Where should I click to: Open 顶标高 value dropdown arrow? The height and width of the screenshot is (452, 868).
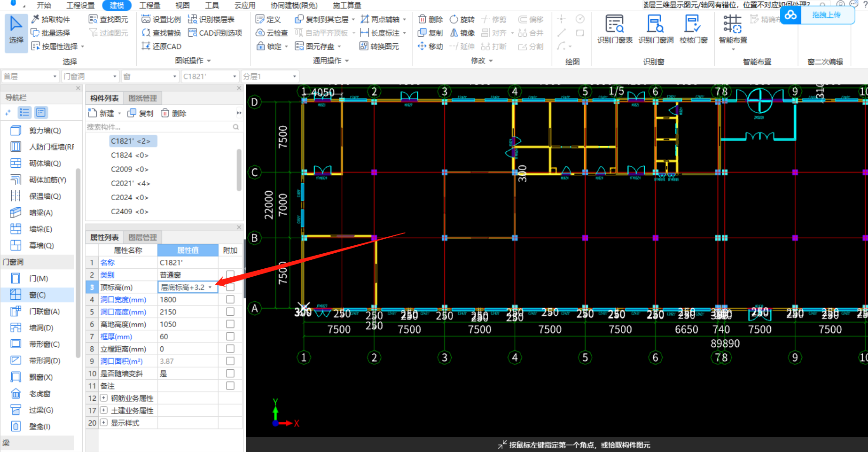click(x=210, y=287)
